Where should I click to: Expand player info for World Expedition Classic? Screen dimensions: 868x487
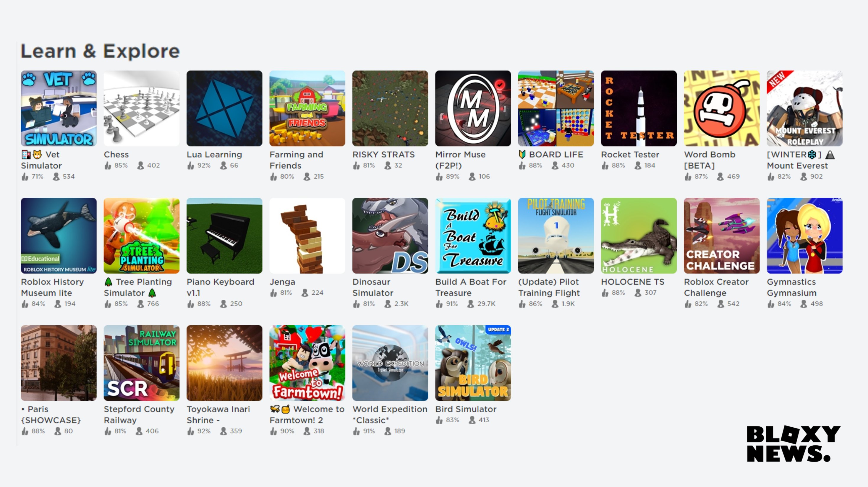386,431
